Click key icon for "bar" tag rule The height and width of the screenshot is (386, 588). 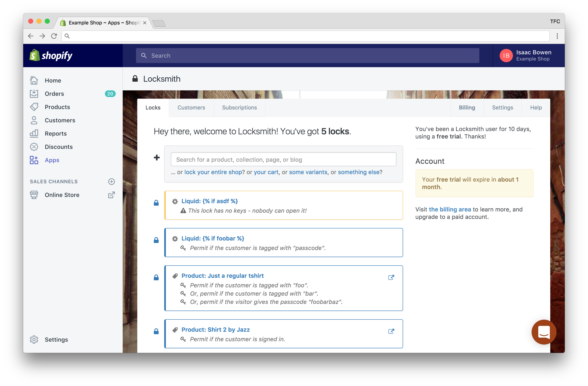[183, 294]
